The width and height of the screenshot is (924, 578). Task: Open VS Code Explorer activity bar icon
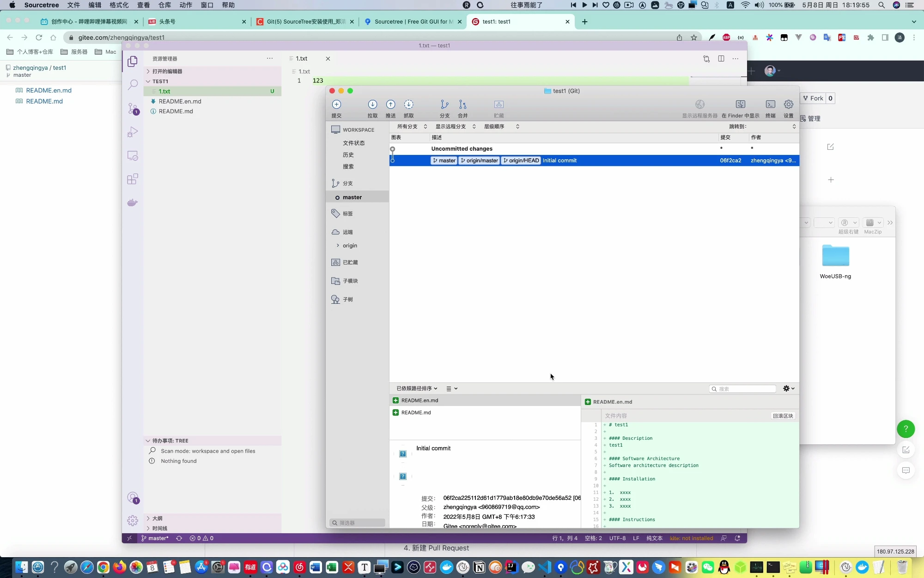[x=133, y=61]
